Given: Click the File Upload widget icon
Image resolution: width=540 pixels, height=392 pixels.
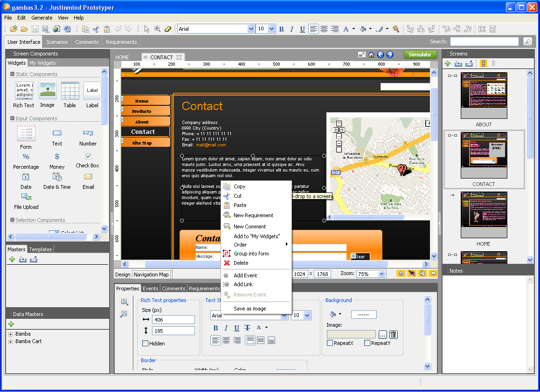Looking at the screenshot, I should (26, 197).
